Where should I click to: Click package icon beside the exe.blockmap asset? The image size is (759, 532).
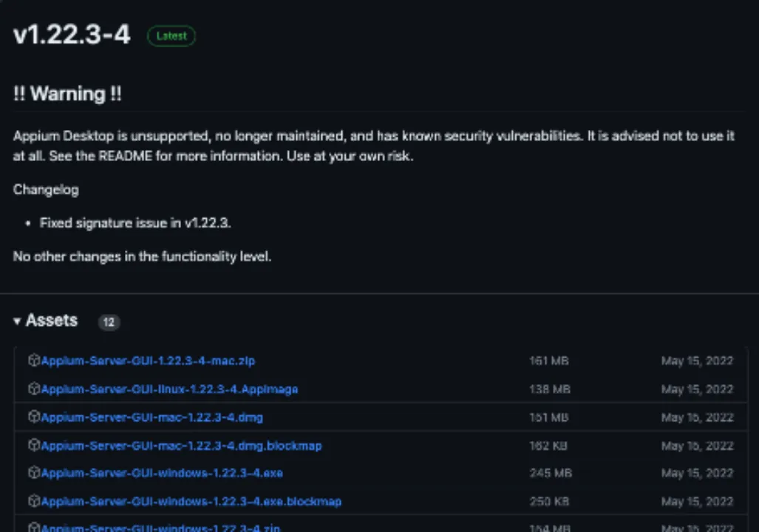[33, 501]
